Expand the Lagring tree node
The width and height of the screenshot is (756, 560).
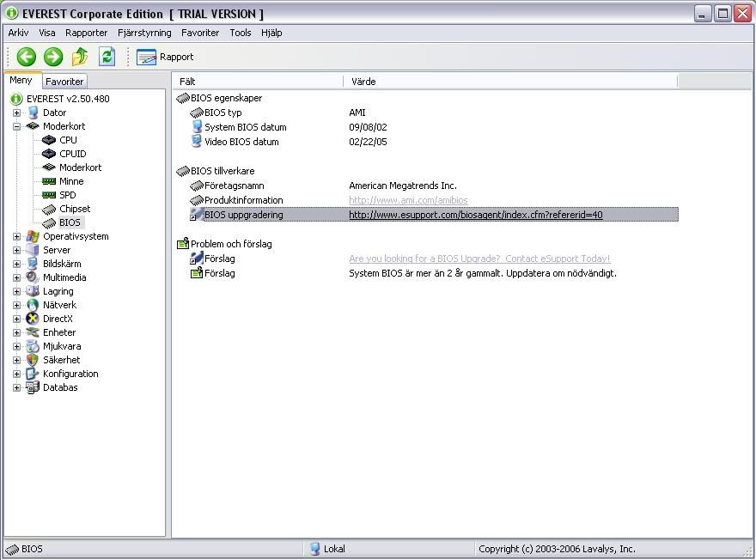click(16, 291)
